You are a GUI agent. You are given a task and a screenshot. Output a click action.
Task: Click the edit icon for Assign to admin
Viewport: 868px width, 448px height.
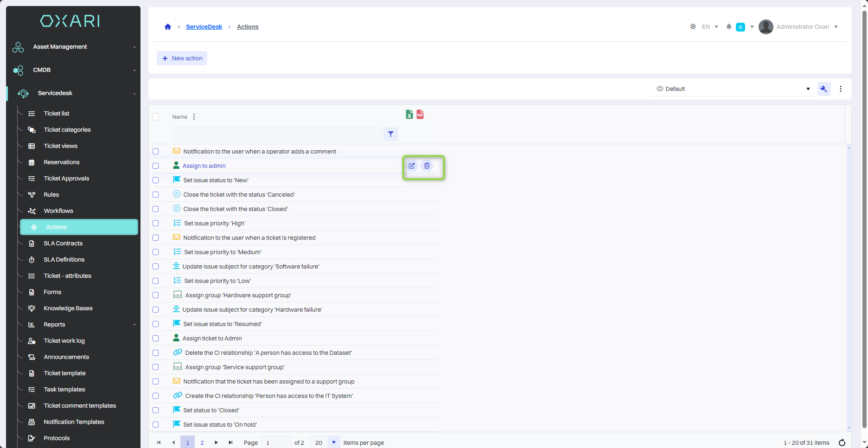tap(411, 166)
